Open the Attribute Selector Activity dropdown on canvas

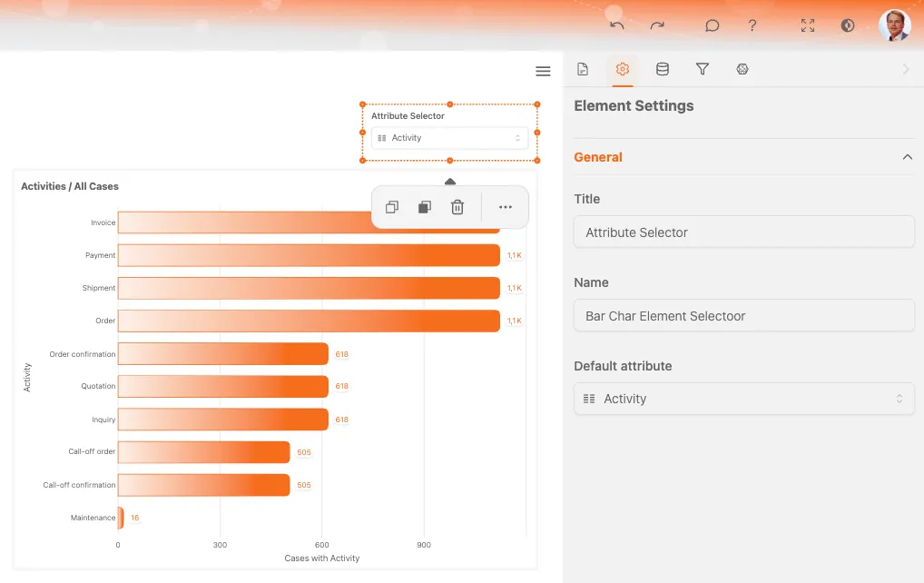pyautogui.click(x=449, y=138)
